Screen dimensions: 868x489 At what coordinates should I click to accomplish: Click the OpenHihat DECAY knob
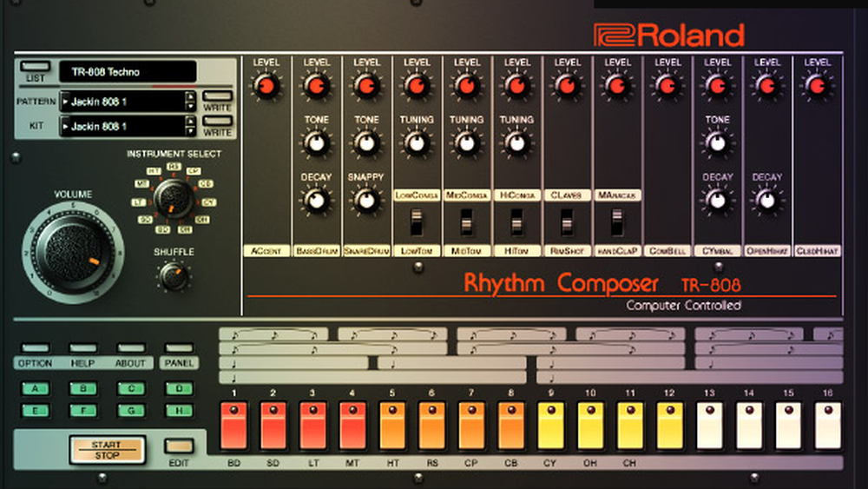(767, 200)
